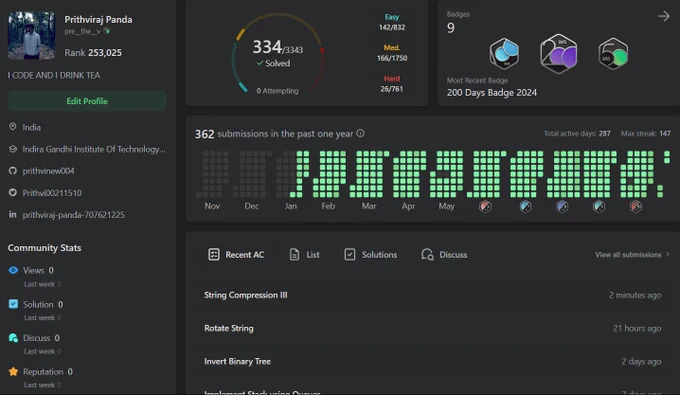This screenshot has width=680, height=395.
Task: Click the Edit Profile button
Action: (x=87, y=101)
